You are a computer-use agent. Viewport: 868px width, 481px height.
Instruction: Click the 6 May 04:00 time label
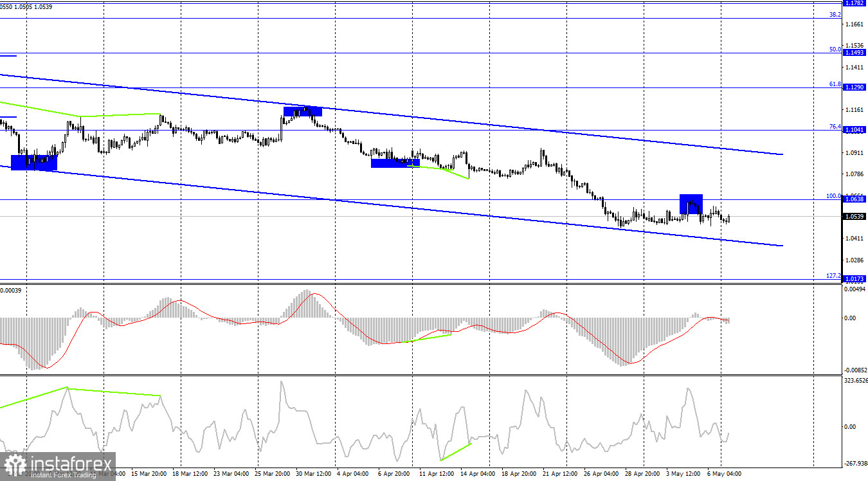click(724, 474)
